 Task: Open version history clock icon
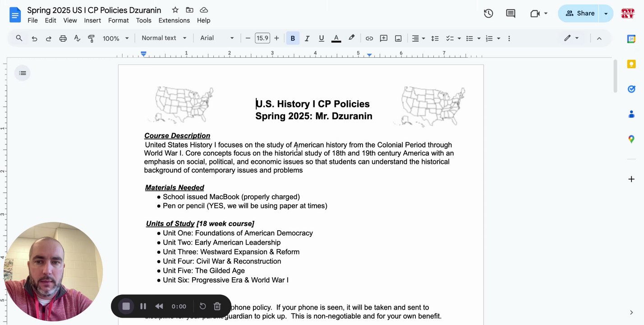488,14
